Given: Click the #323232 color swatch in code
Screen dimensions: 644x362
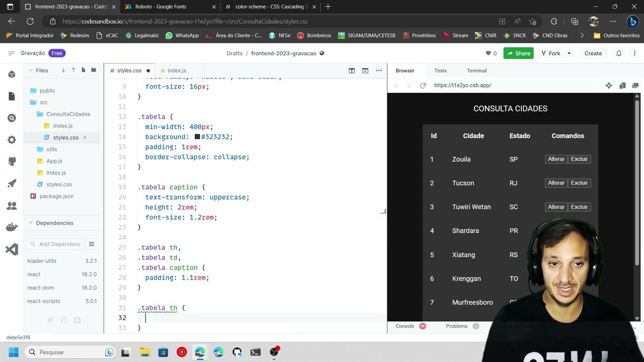Looking at the screenshot, I should (197, 137).
